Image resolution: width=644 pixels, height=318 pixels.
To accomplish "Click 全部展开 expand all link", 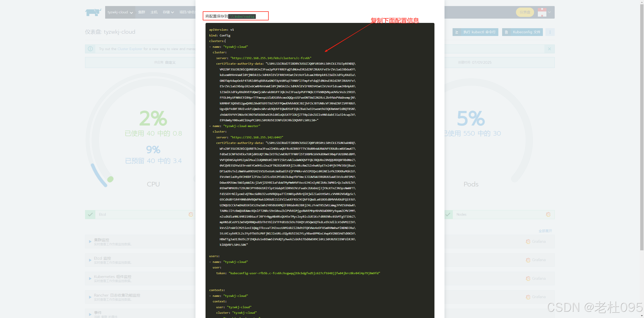I will (545, 231).
